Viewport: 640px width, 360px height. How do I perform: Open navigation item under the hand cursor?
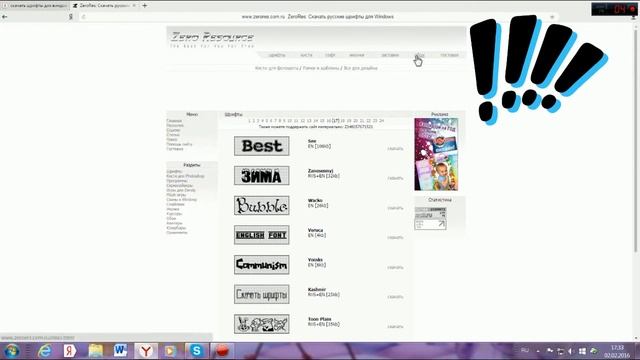tap(419, 55)
